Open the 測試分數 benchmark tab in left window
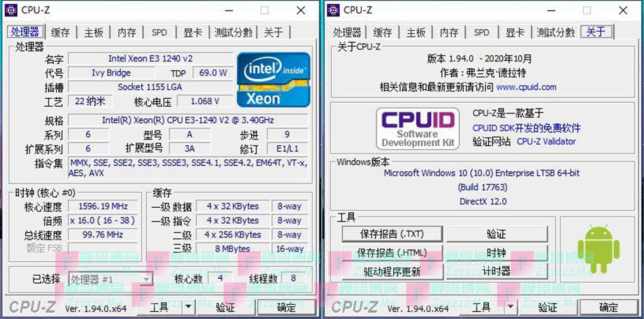 tap(233, 32)
